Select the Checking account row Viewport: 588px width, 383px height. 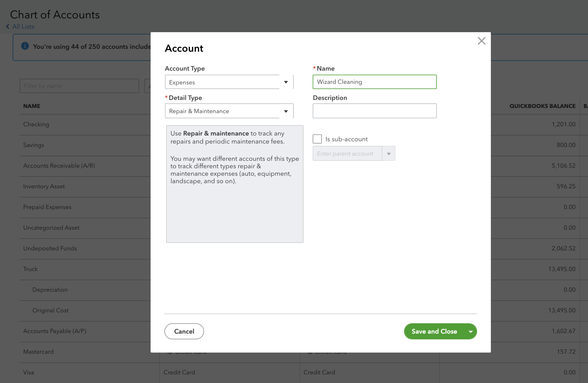point(36,124)
